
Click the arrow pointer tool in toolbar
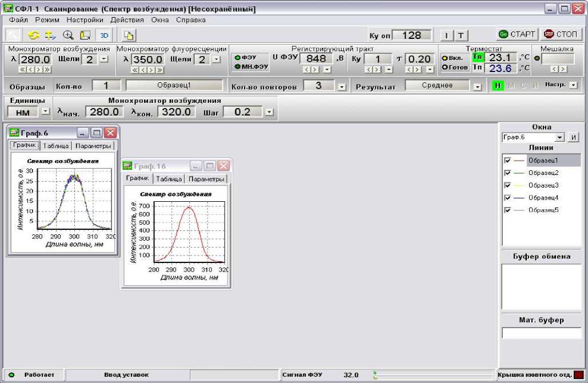click(x=13, y=35)
